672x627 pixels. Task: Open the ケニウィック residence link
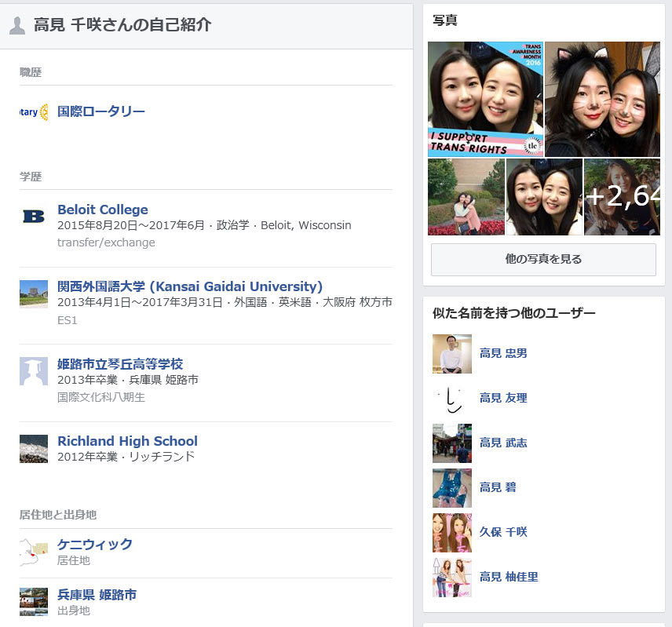click(x=95, y=544)
